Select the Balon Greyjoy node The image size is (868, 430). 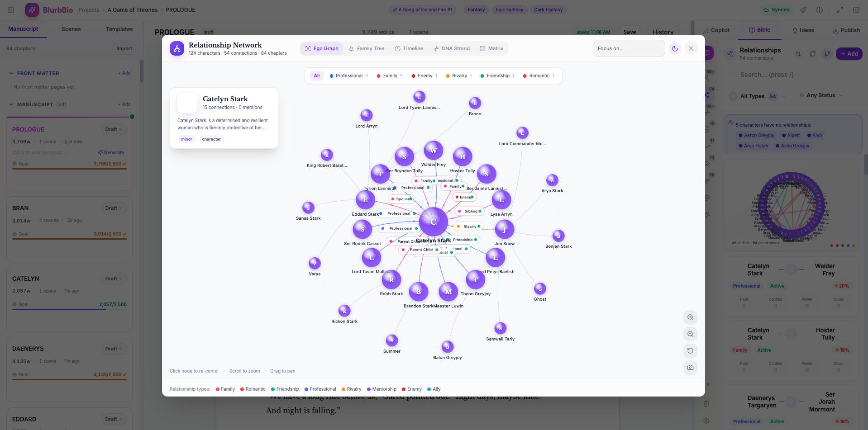(x=447, y=347)
